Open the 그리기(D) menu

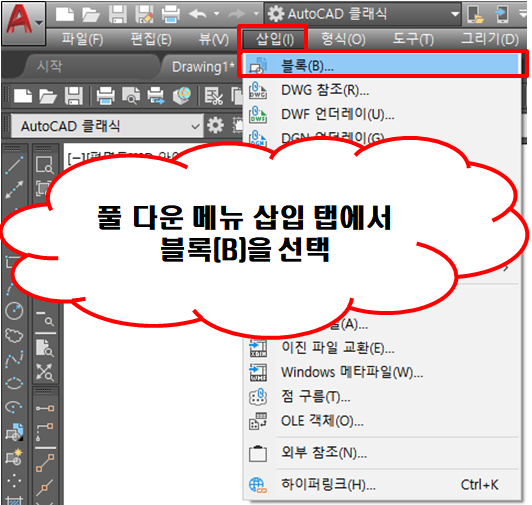[x=490, y=39]
